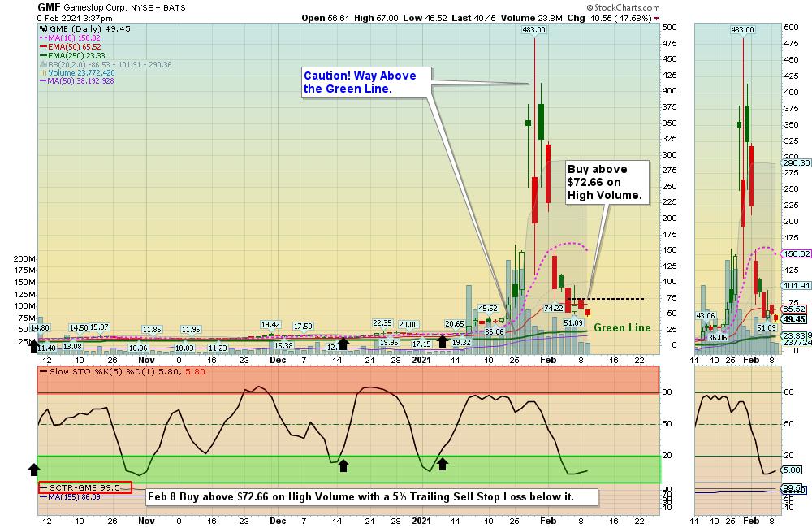Click the blue MA(155) line icon in SCTR panel
This screenshot has height=528, width=812.
pyautogui.click(x=45, y=496)
